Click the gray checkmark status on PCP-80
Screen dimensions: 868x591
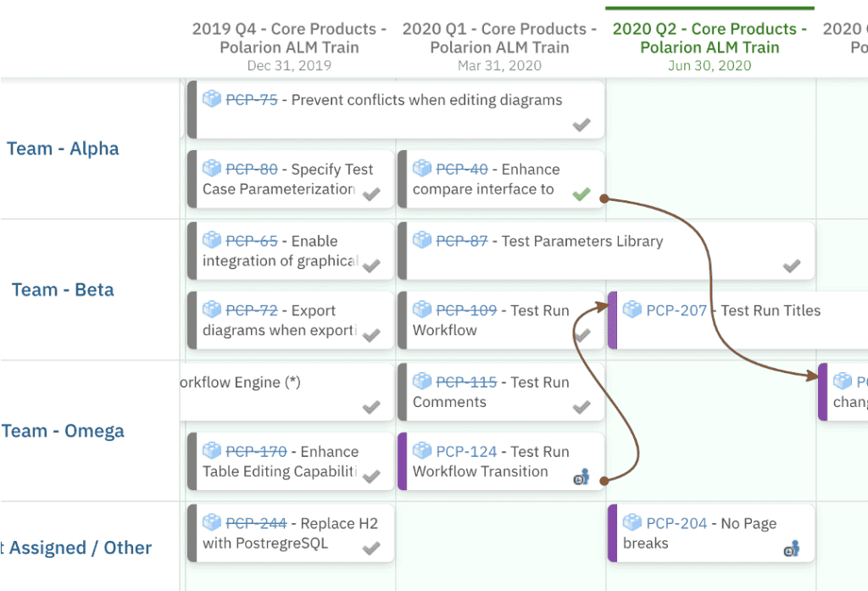click(371, 194)
